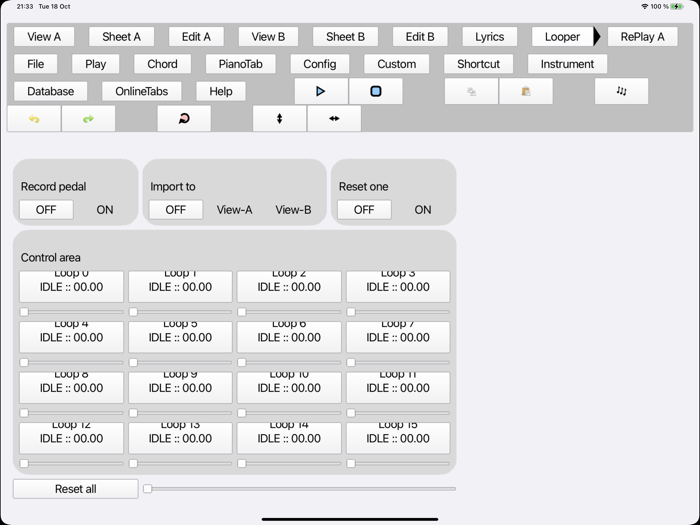
Task: Undo with the yellow arrow icon
Action: coord(34,119)
